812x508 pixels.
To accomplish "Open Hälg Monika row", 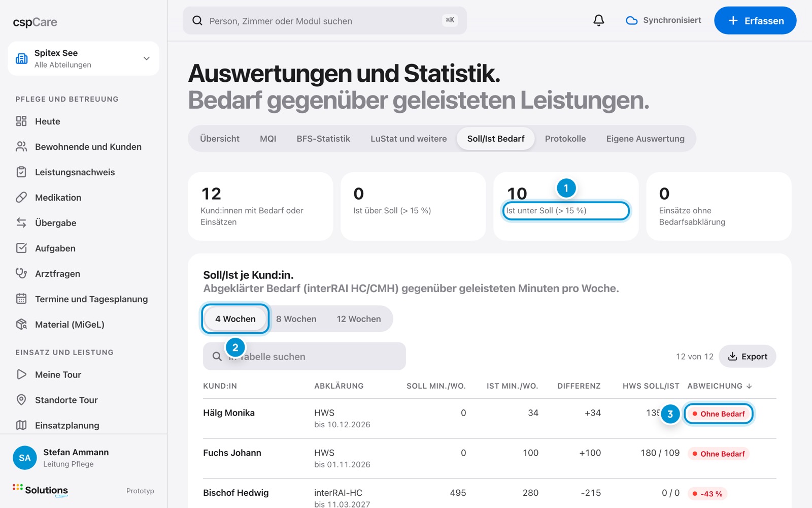I will [490, 419].
